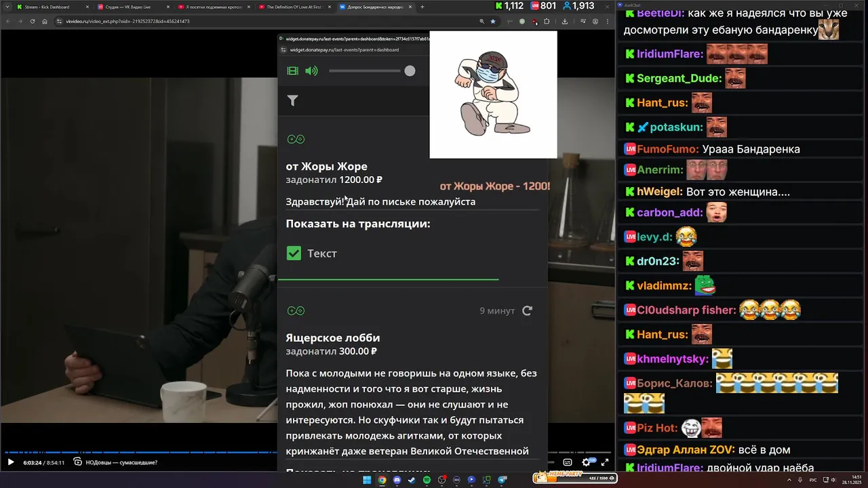Toggle subtitles icon in video player
The height and width of the screenshot is (488, 868).
pyautogui.click(x=568, y=462)
